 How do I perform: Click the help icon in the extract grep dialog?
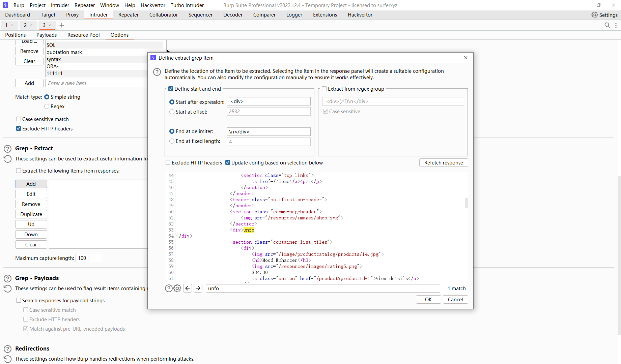(x=157, y=72)
